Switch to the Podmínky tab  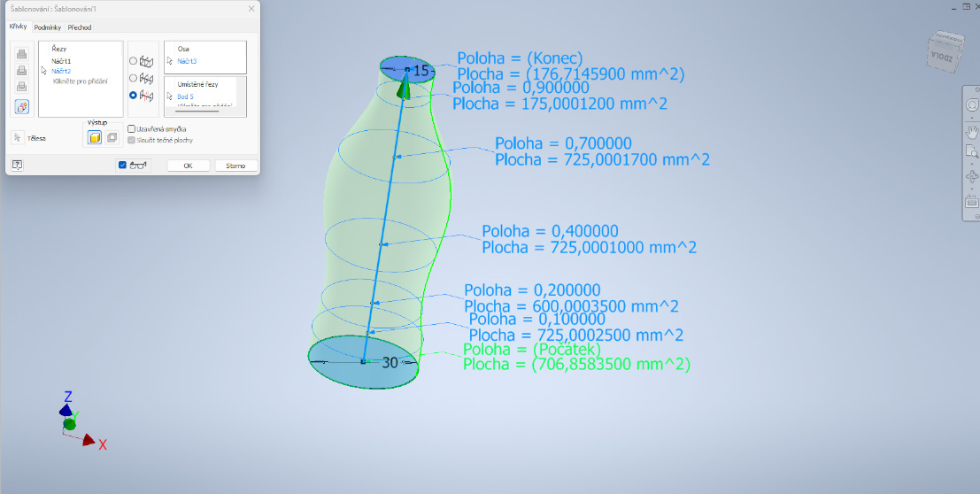(48, 27)
